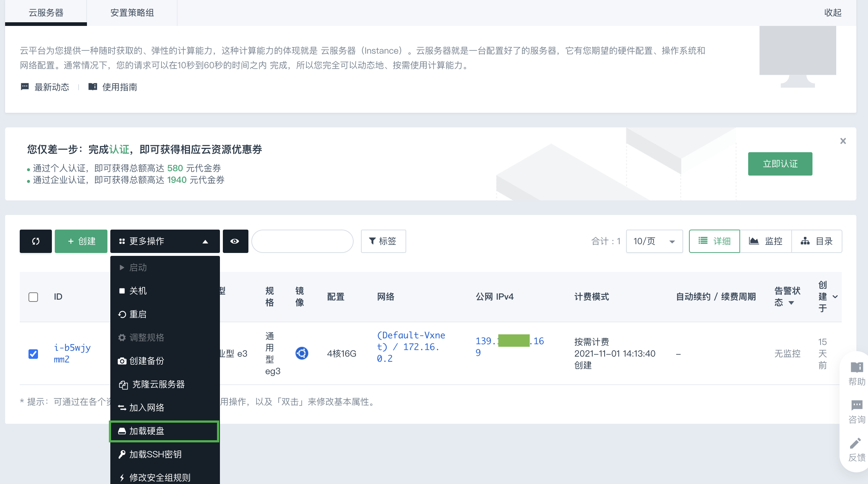Click the 无监控 alarm status text
868x484 pixels.
788,353
